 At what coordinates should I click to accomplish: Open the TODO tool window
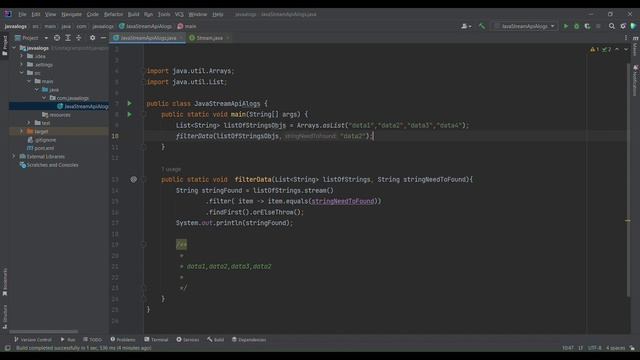[x=92, y=340]
